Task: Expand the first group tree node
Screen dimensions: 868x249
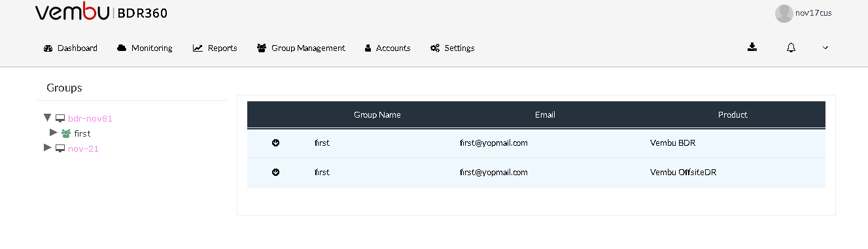Action: click(x=54, y=133)
